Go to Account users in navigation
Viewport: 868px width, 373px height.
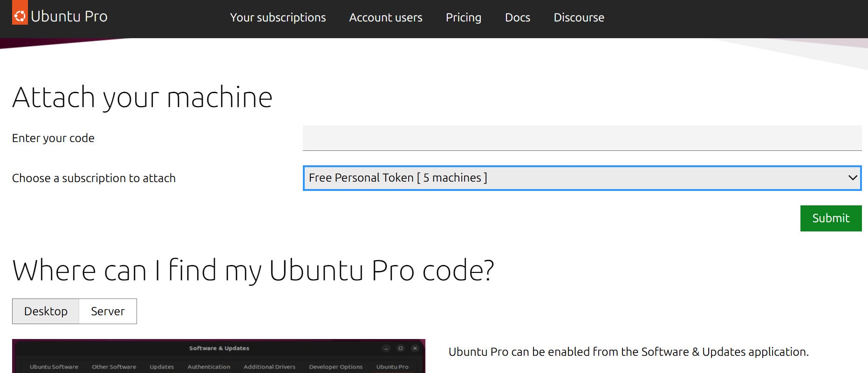coord(385,18)
